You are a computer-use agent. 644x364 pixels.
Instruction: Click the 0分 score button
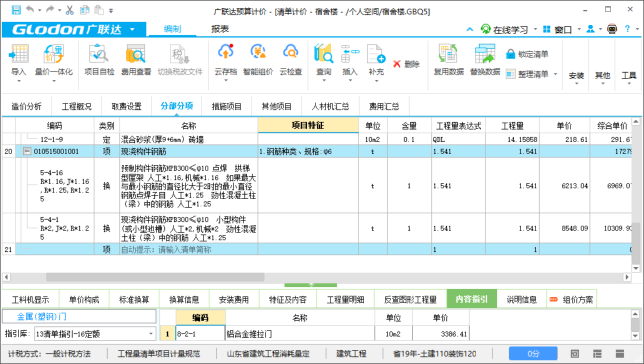pos(533,353)
